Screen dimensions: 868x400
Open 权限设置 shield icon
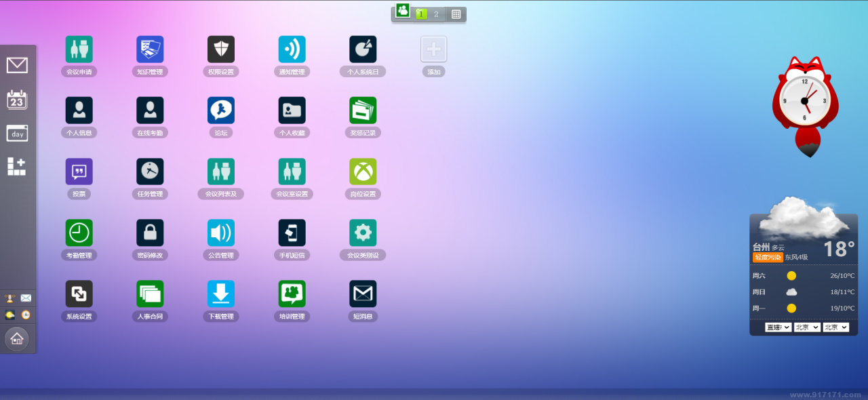point(221,49)
